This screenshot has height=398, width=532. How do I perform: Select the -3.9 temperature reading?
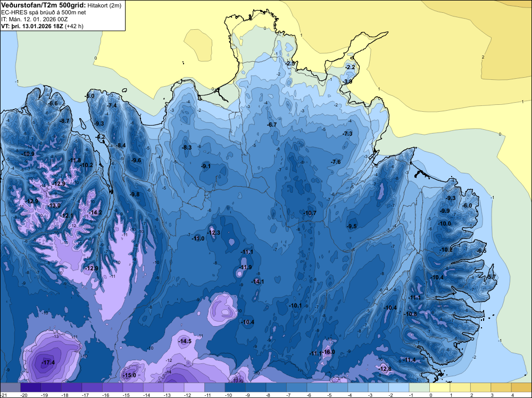[x=347, y=82]
